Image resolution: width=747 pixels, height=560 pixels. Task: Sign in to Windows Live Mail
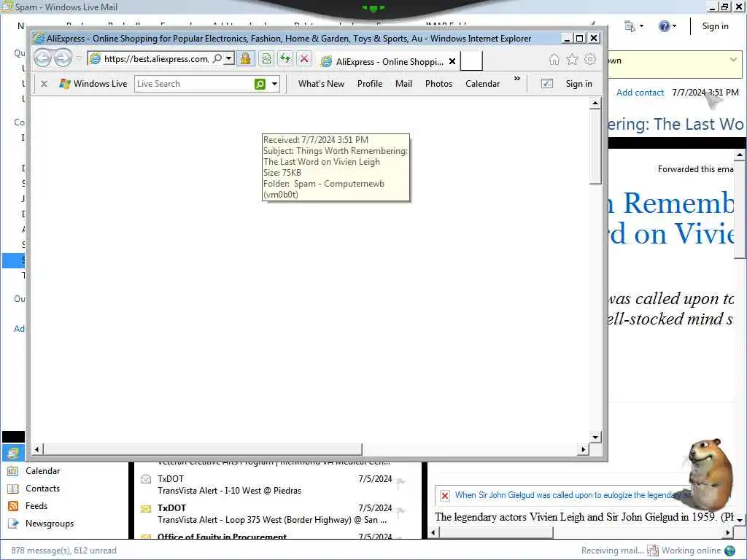(x=715, y=26)
